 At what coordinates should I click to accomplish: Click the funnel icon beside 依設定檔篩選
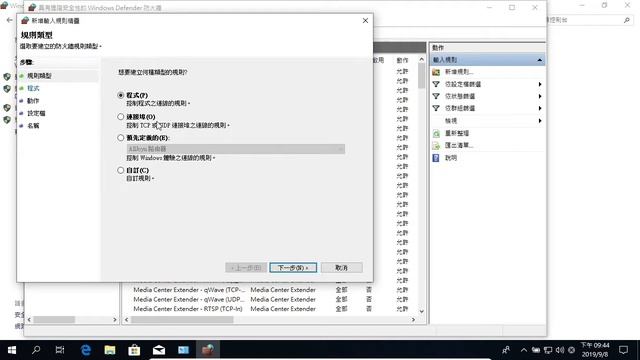pos(436,84)
